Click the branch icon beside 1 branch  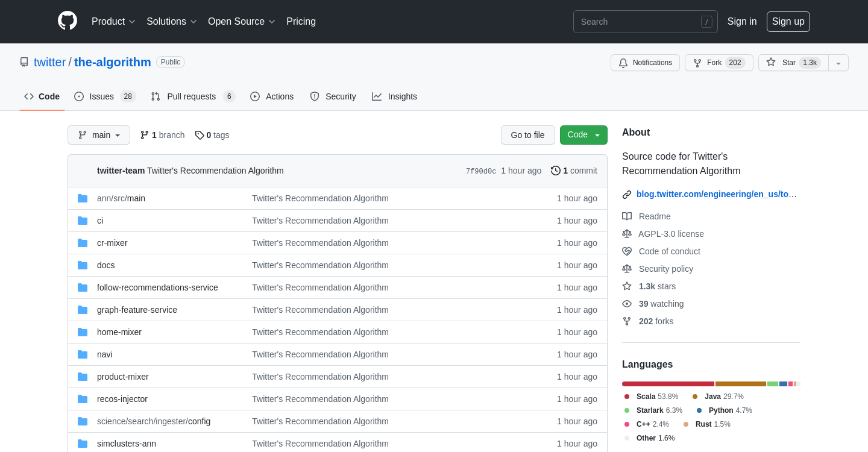pos(145,135)
